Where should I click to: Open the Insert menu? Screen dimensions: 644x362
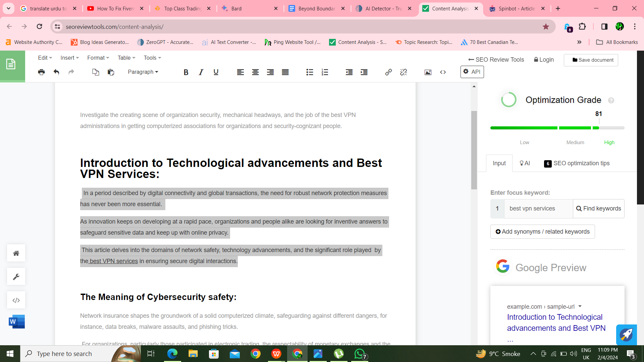[69, 58]
